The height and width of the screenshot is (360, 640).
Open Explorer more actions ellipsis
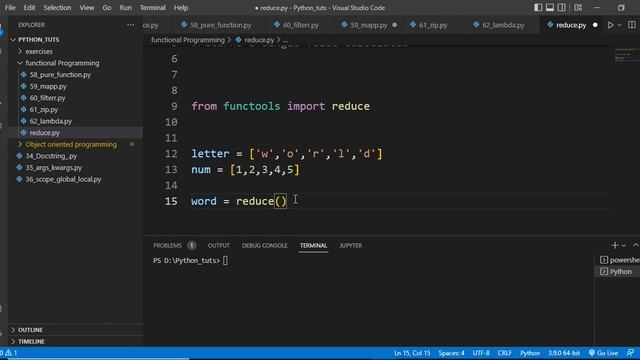130,25
